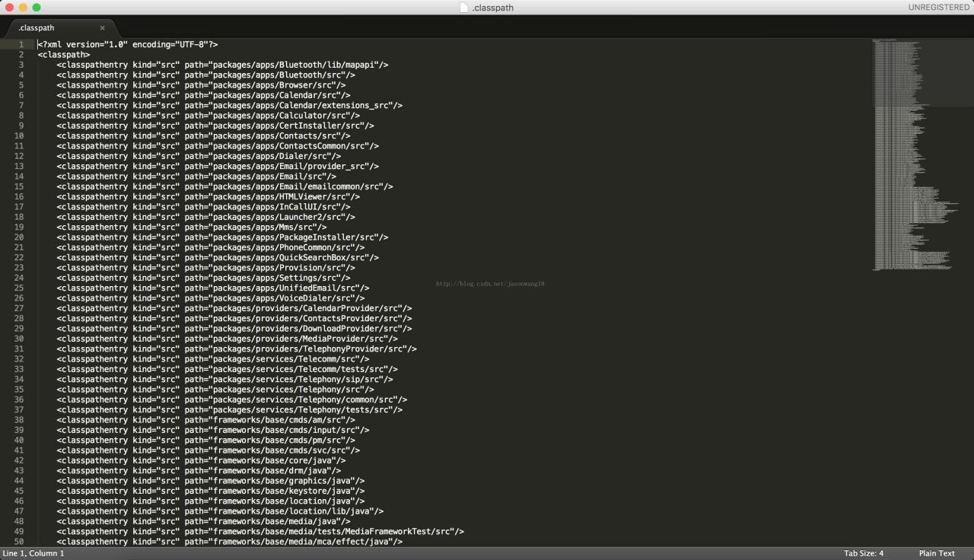This screenshot has width=974, height=560.
Task: Click the Email/emailcommon/src entry line
Action: click(x=224, y=186)
